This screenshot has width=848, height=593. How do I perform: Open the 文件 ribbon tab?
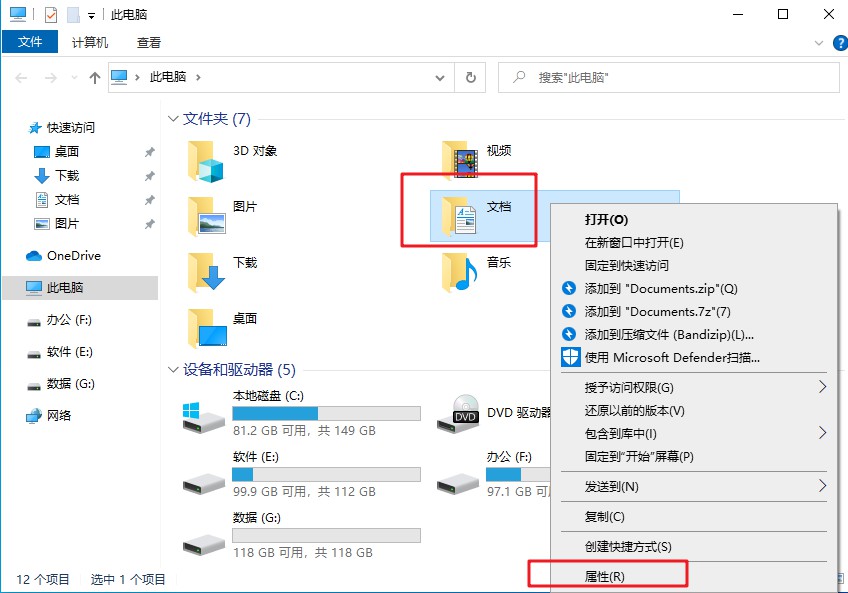click(31, 43)
